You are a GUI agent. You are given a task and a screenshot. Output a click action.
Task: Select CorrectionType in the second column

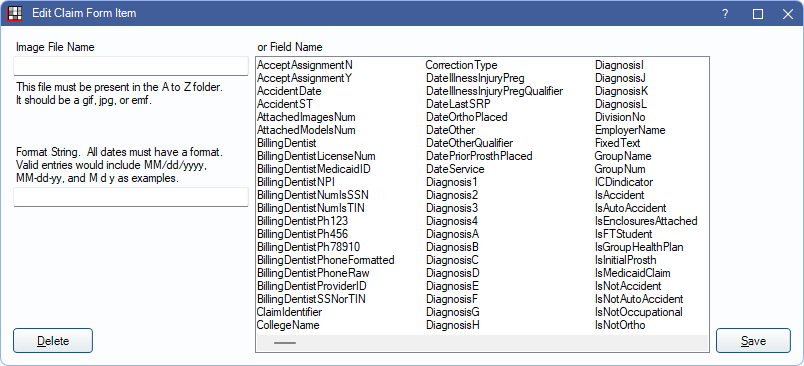point(461,65)
